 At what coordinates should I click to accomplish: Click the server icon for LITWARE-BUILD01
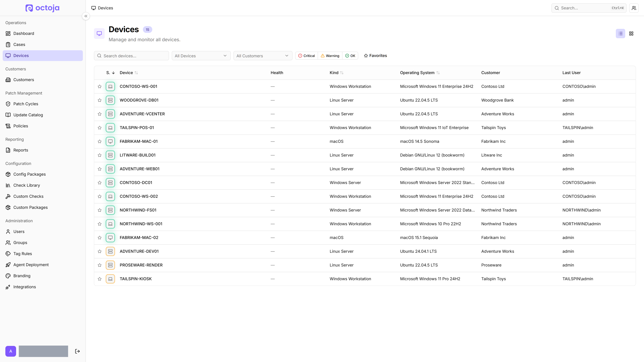pos(110,155)
